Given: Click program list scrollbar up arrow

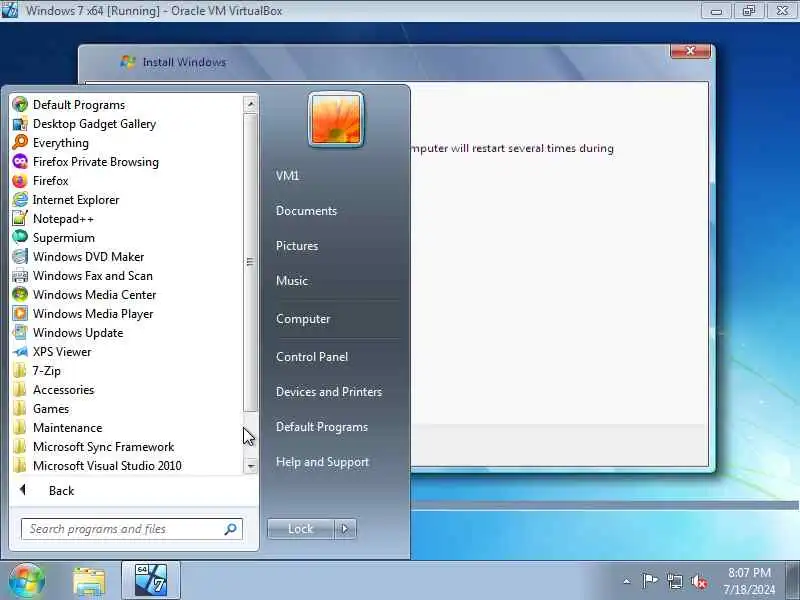Looking at the screenshot, I should 250,105.
